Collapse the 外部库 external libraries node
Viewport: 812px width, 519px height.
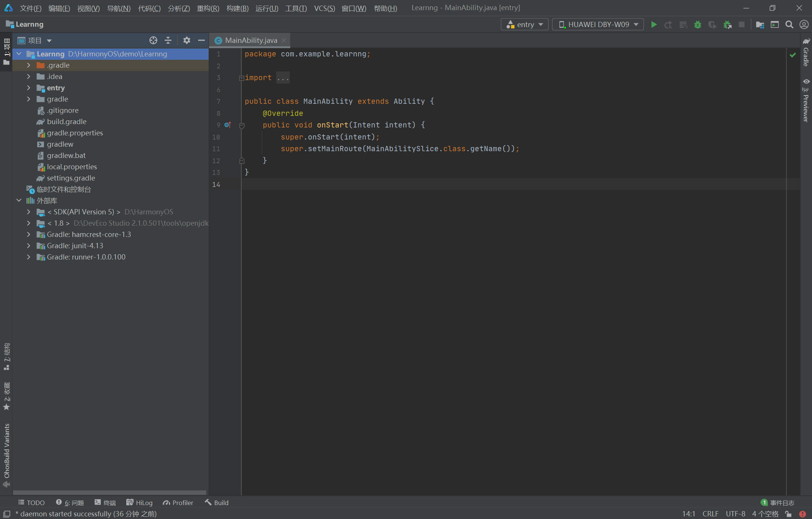(19, 200)
